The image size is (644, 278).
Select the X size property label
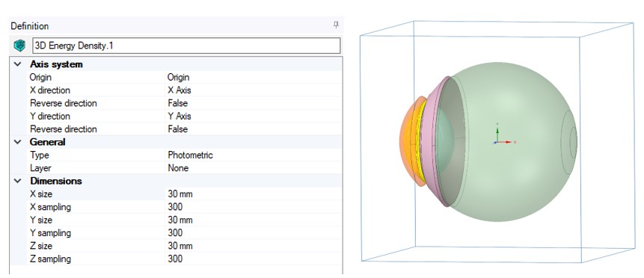[x=41, y=194]
